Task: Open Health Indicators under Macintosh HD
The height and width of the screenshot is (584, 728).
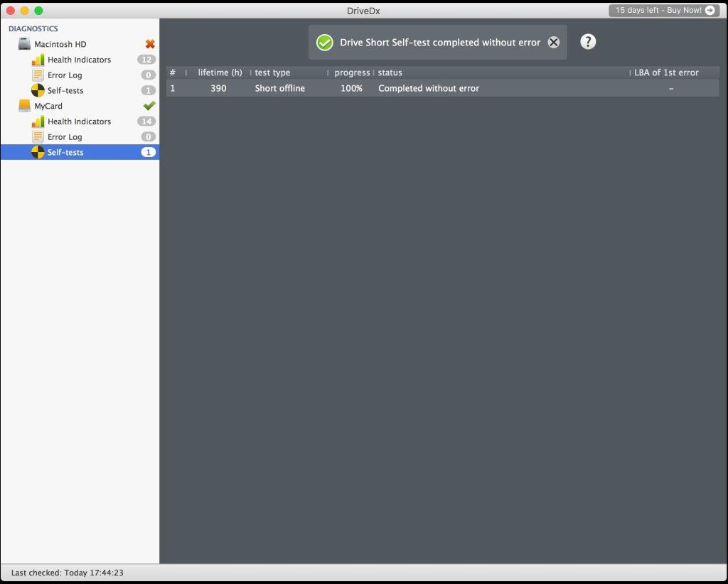Action: pos(79,60)
